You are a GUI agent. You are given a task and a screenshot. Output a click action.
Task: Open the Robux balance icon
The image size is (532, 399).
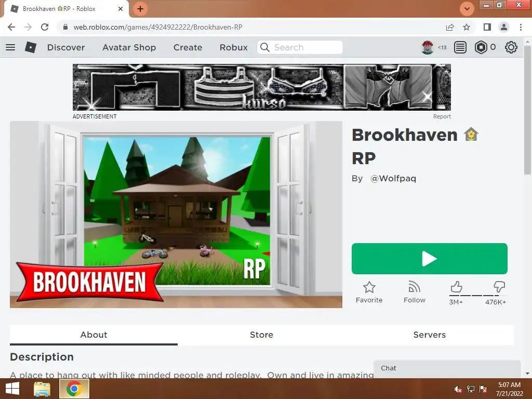481,47
